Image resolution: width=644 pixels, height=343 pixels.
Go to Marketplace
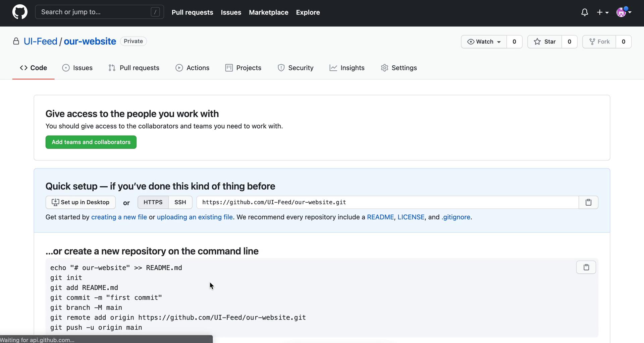[269, 12]
